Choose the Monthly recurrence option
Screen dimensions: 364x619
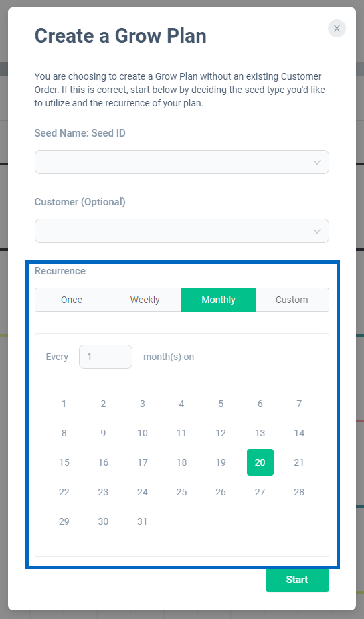(x=218, y=300)
